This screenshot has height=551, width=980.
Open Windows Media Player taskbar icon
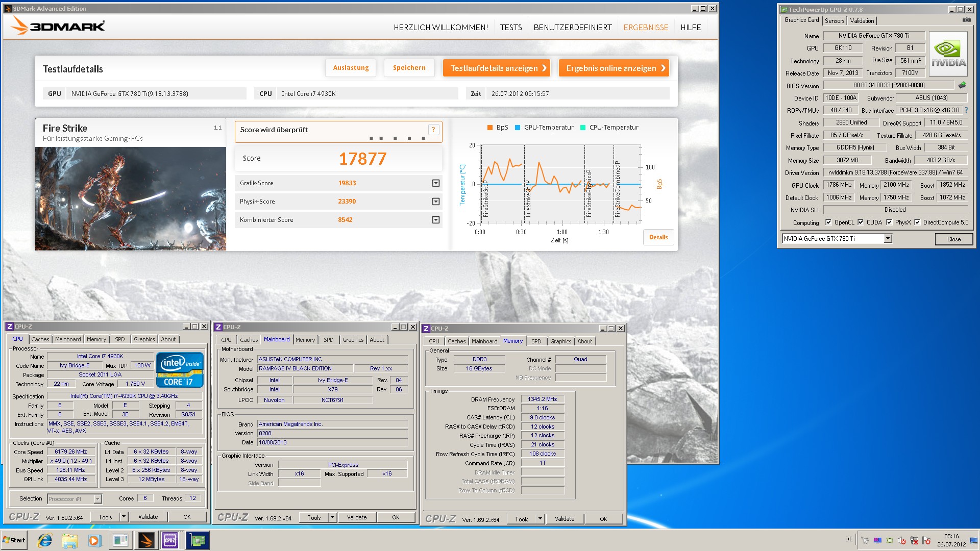[94, 540]
